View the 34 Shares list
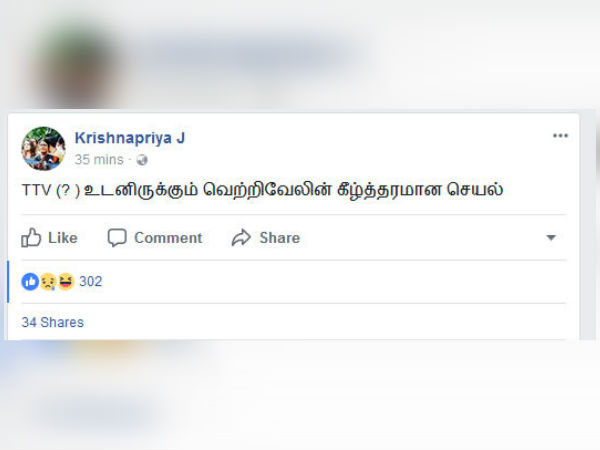The width and height of the screenshot is (600, 450). pyautogui.click(x=52, y=322)
